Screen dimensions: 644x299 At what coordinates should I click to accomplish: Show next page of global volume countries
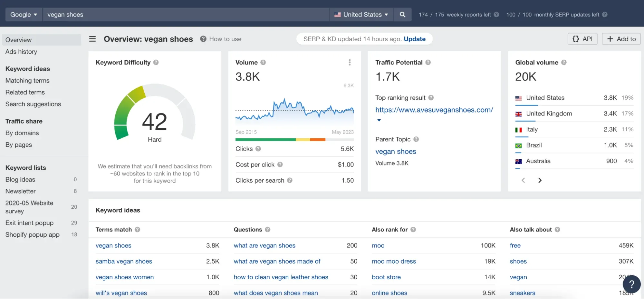(540, 180)
